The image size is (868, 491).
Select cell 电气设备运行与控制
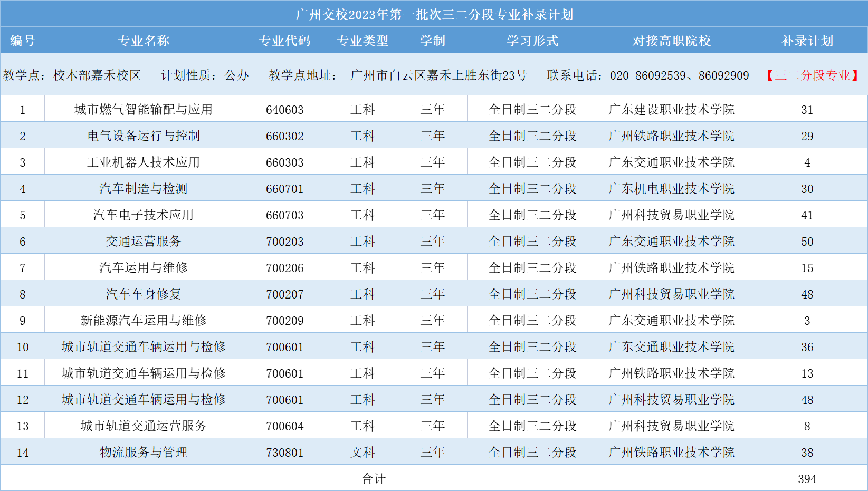[x=144, y=136]
